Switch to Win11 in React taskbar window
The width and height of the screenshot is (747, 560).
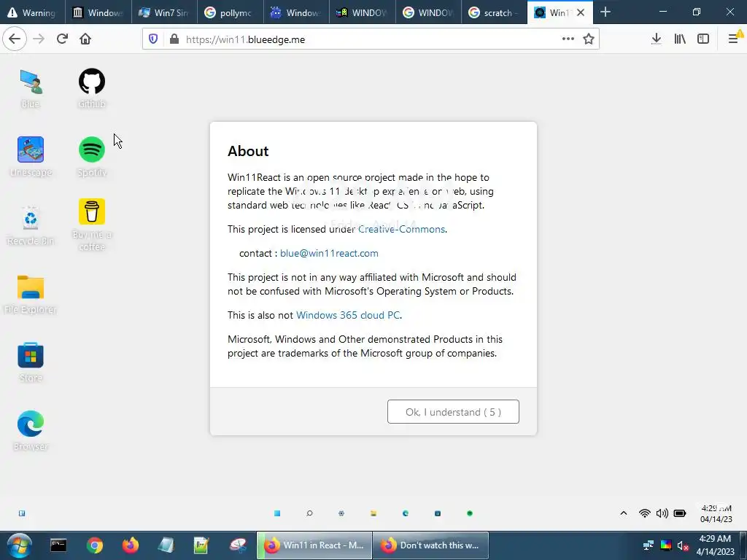(314, 545)
